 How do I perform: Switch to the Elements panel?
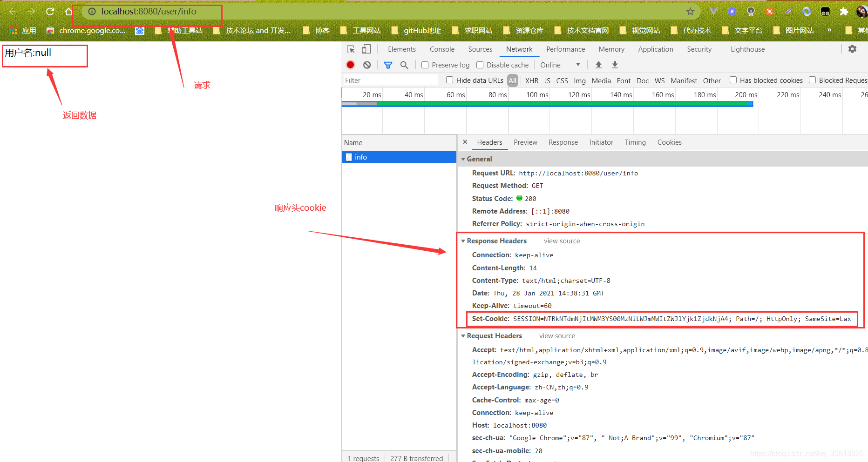401,49
